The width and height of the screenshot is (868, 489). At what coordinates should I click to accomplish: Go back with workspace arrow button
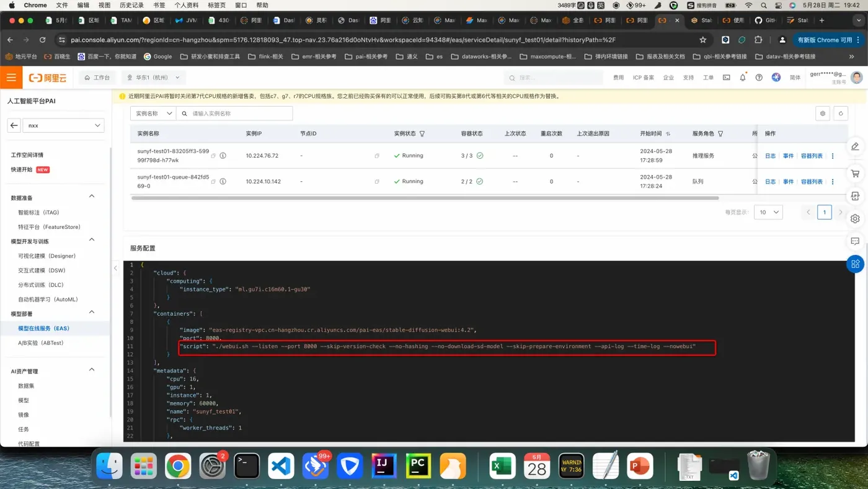click(x=14, y=125)
